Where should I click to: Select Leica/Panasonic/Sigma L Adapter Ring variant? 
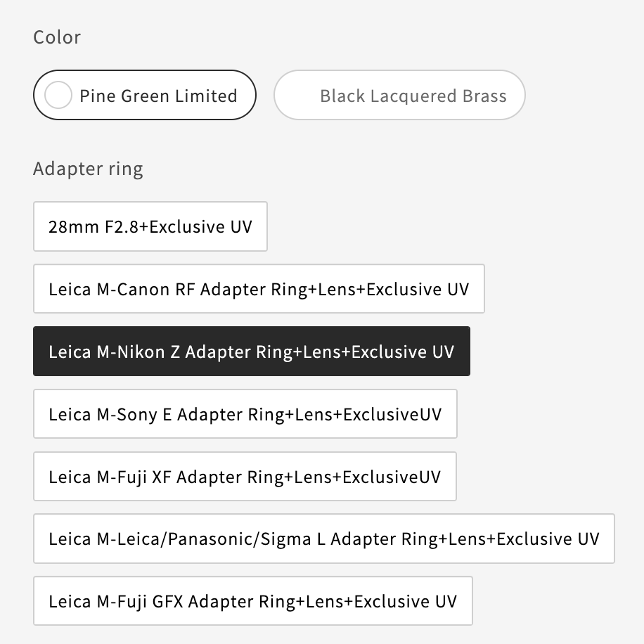point(324,539)
